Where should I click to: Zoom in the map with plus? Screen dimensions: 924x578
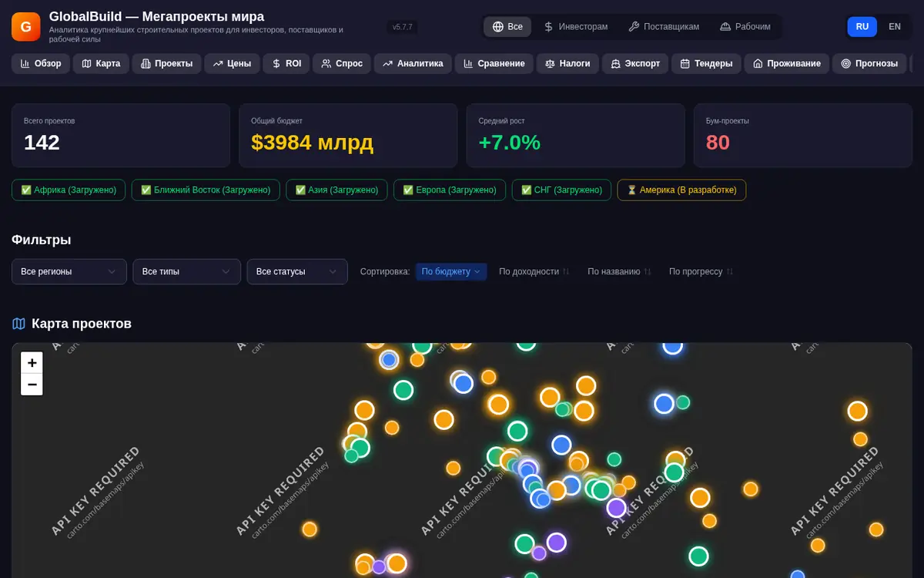(x=32, y=363)
